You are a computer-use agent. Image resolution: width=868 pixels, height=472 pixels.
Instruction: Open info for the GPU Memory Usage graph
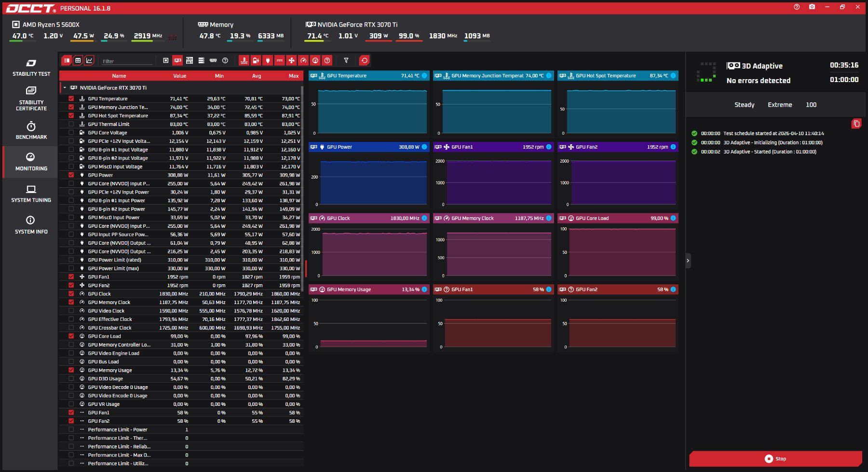coord(424,290)
